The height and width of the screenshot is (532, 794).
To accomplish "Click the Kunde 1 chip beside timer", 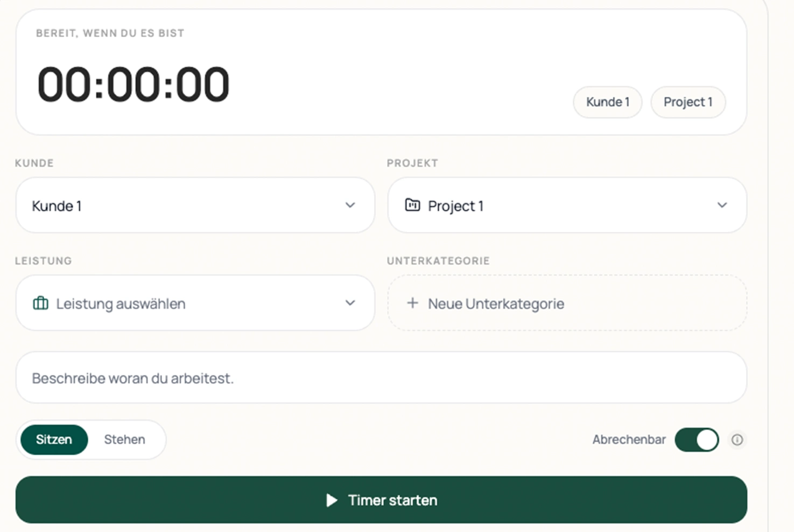I will 607,102.
